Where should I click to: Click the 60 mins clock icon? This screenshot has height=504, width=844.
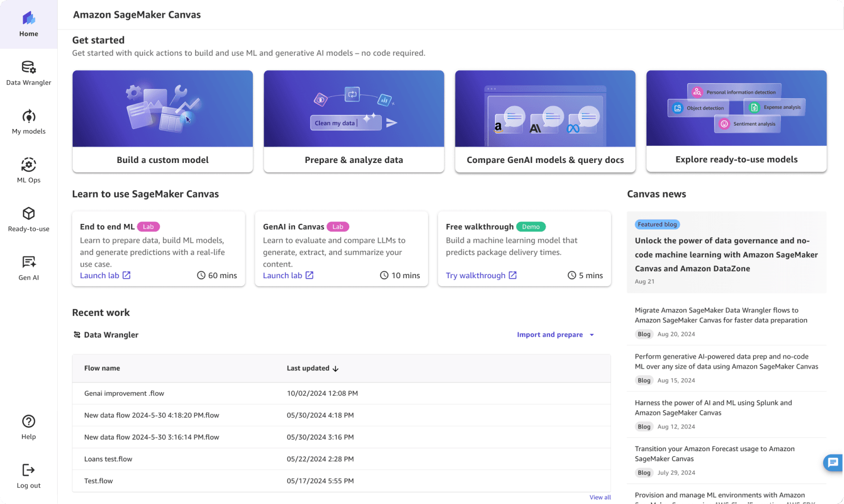tap(201, 275)
